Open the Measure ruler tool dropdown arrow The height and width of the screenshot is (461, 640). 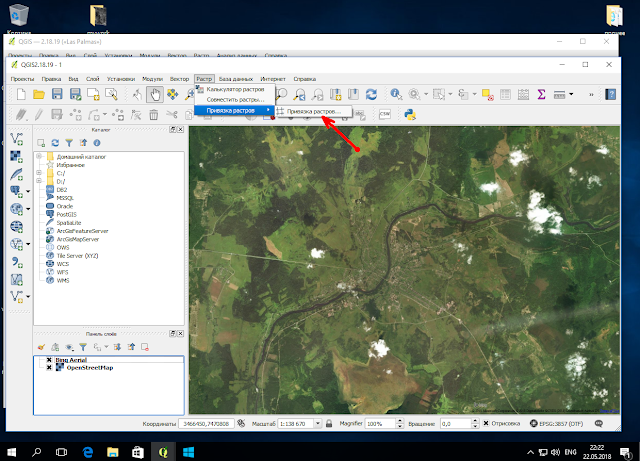pyautogui.click(x=571, y=94)
